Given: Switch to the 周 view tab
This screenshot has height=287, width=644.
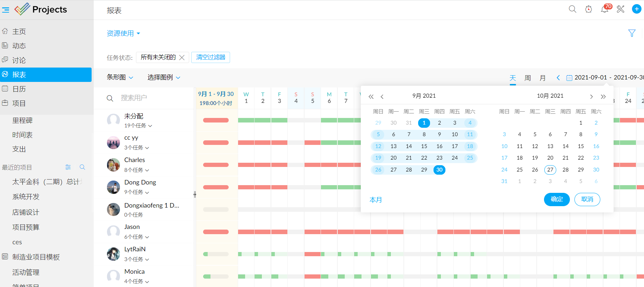Looking at the screenshot, I should pos(528,78).
